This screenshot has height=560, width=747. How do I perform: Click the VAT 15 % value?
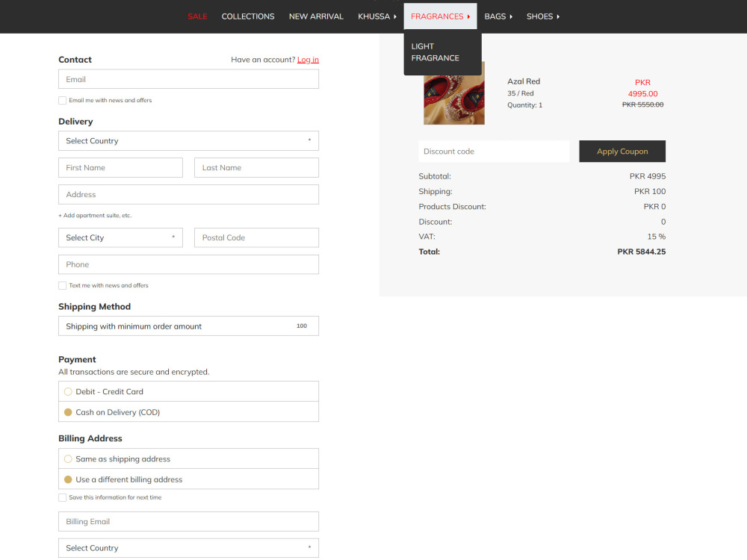(656, 237)
